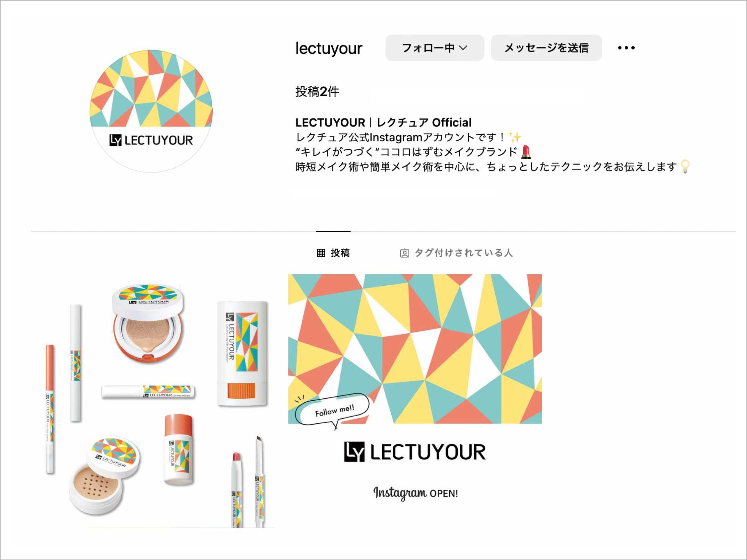The width and height of the screenshot is (747, 560).
Task: Click the メッセージを送信 button
Action: coord(546,48)
